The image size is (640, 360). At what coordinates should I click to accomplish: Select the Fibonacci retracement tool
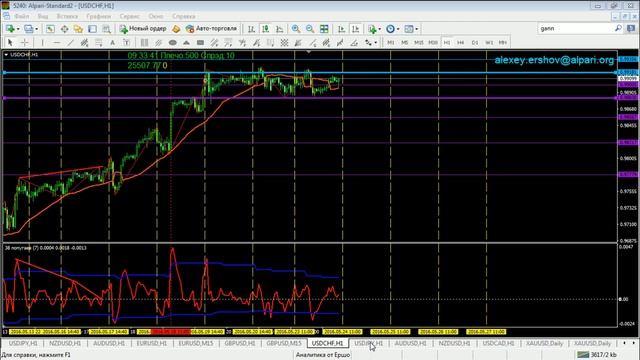(98, 42)
